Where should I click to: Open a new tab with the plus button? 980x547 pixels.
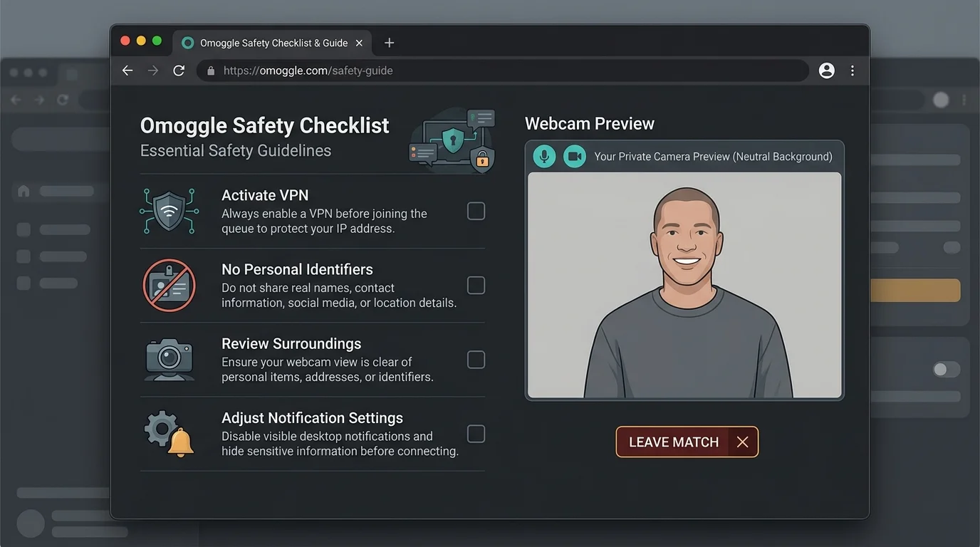[389, 43]
